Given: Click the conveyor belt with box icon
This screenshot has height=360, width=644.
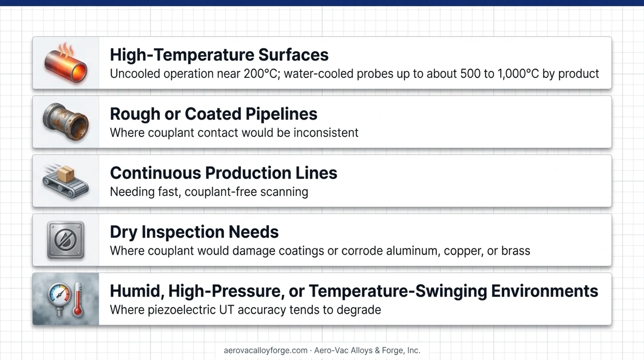Looking at the screenshot, I should pyautogui.click(x=66, y=181).
